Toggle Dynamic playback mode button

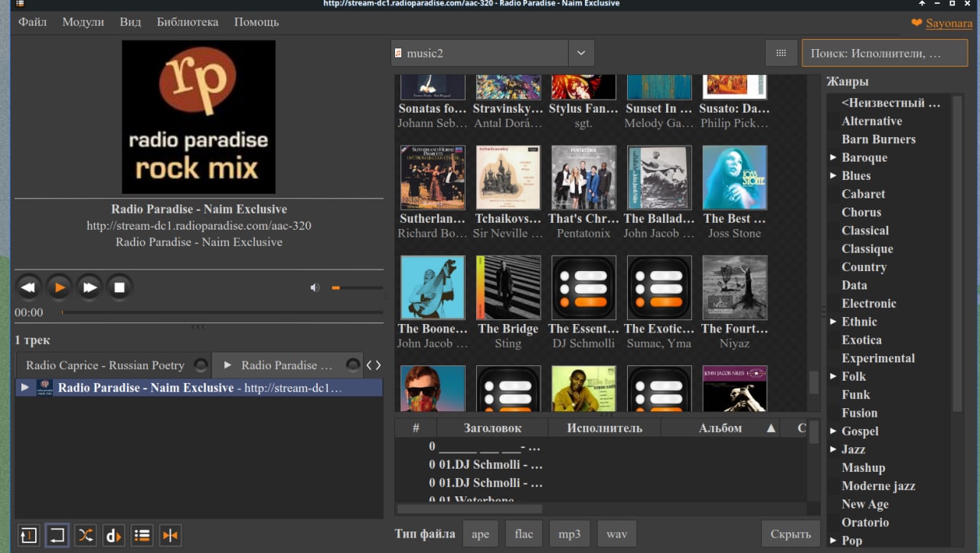113,535
